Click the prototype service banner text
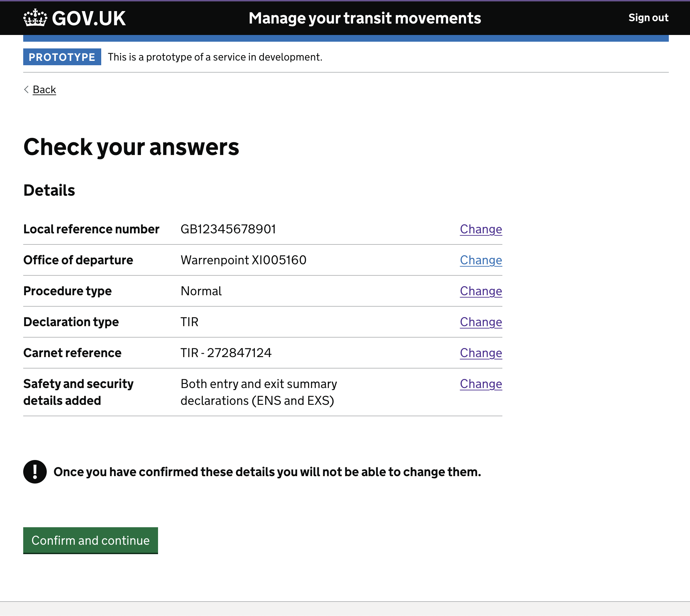This screenshot has height=616, width=690. [215, 57]
